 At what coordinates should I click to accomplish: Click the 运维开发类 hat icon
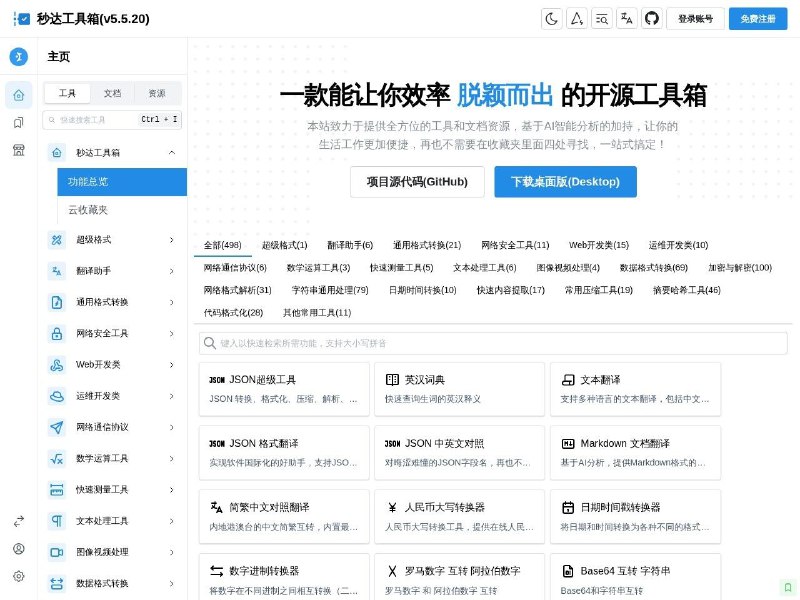pos(57,396)
